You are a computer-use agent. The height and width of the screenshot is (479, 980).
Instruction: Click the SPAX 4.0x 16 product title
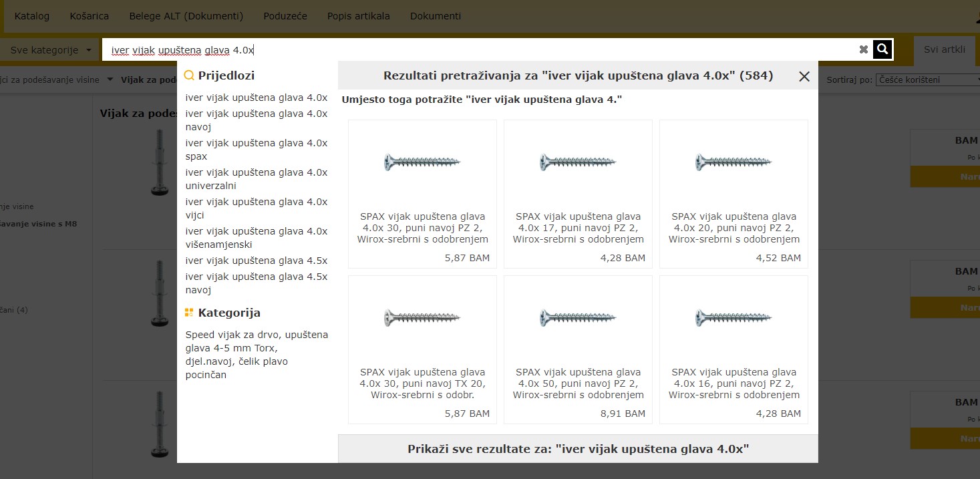coord(733,383)
